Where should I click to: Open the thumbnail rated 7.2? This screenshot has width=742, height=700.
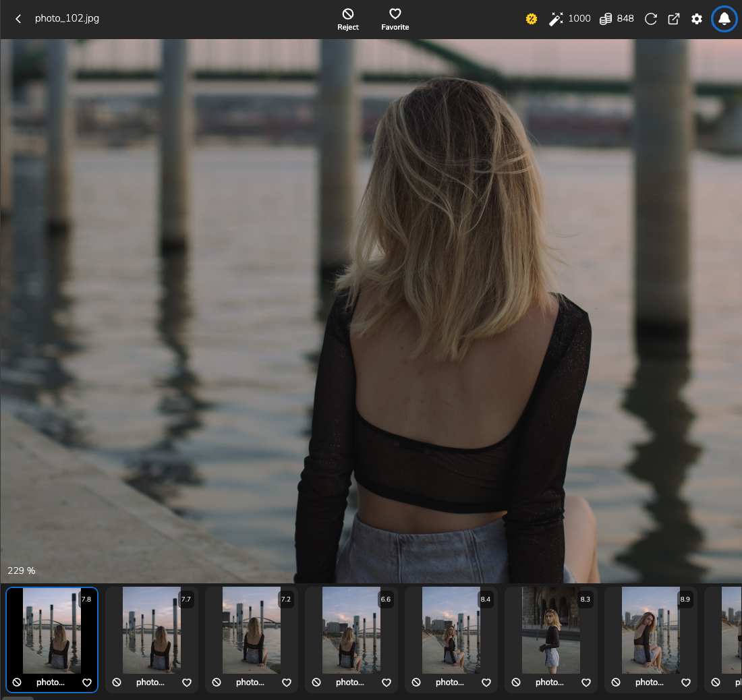251,631
